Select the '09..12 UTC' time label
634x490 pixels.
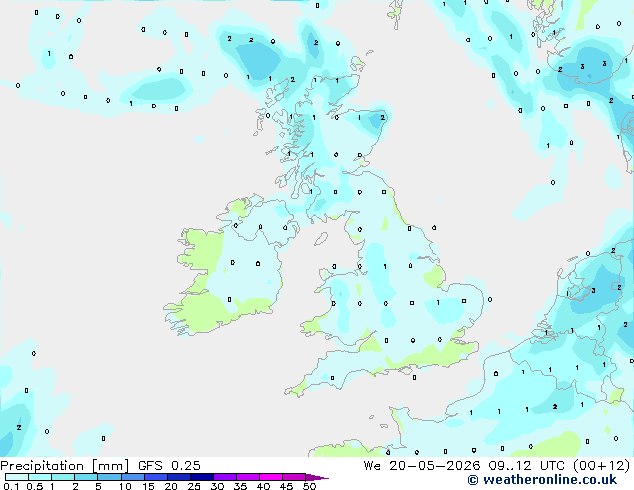coord(527,466)
